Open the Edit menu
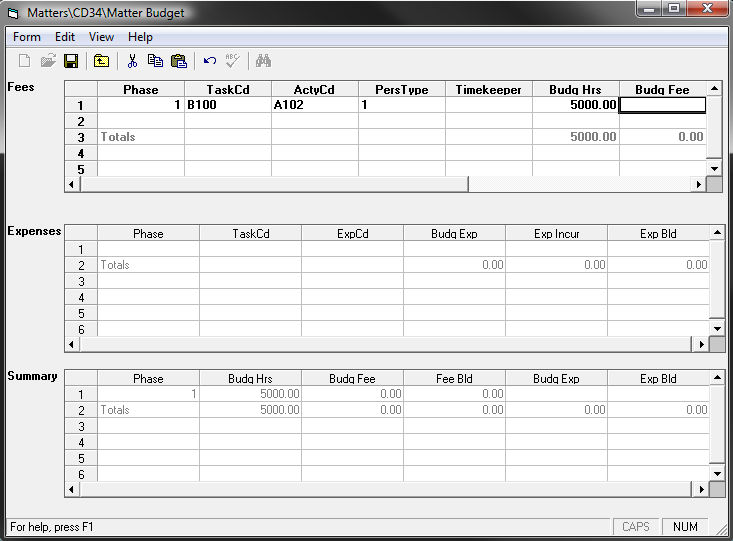733x541 pixels. coord(65,37)
